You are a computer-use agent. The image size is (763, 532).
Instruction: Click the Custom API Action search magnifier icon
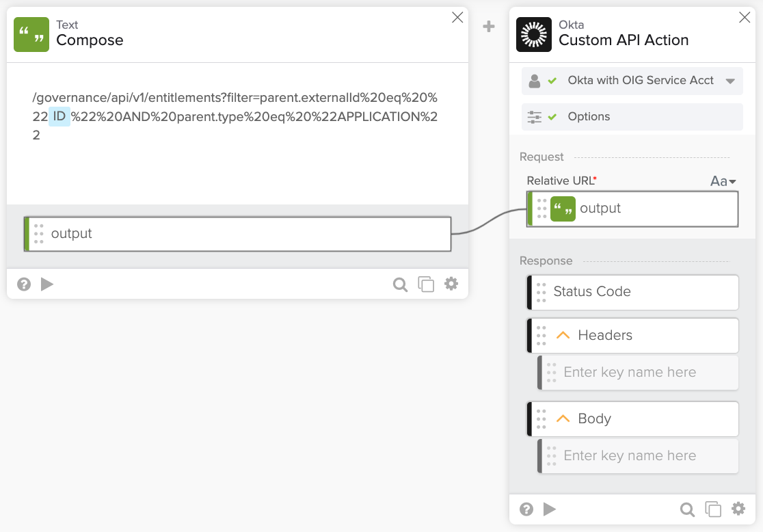(687, 509)
